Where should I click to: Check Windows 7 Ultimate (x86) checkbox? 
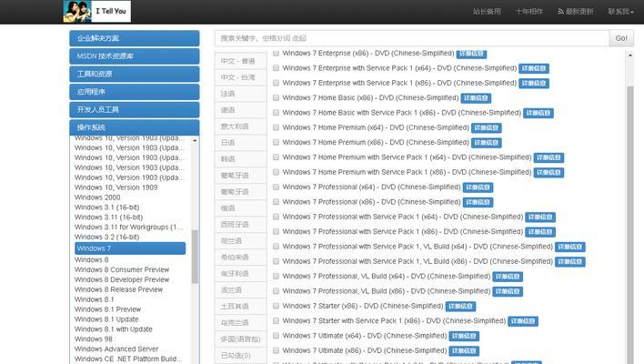click(276, 350)
